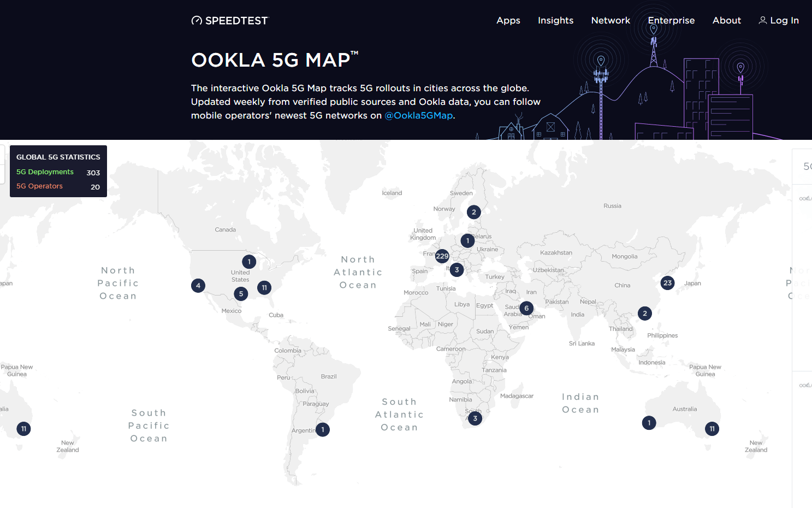This screenshot has width=812, height=508.
Task: Open the Insights menu
Action: point(555,20)
